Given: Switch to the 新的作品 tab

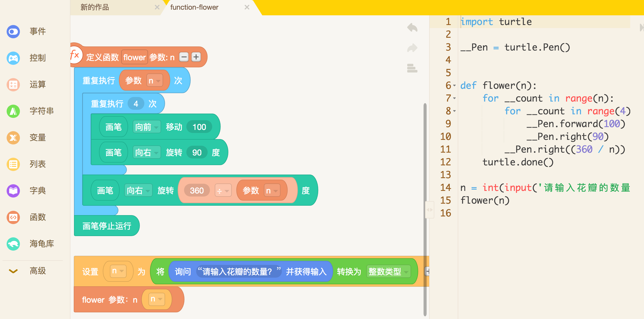Looking at the screenshot, I should pos(95,7).
